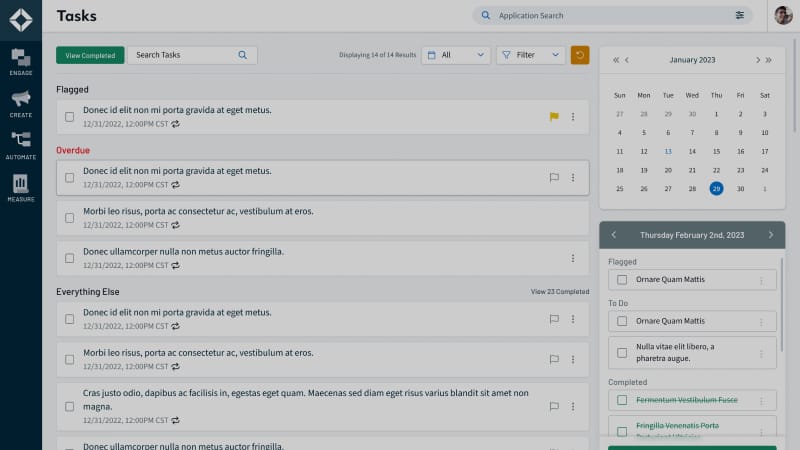Screen dimensions: 800x450
Task: Check Everything Else 'Donec id elit' checkbox
Action: [x=69, y=319]
